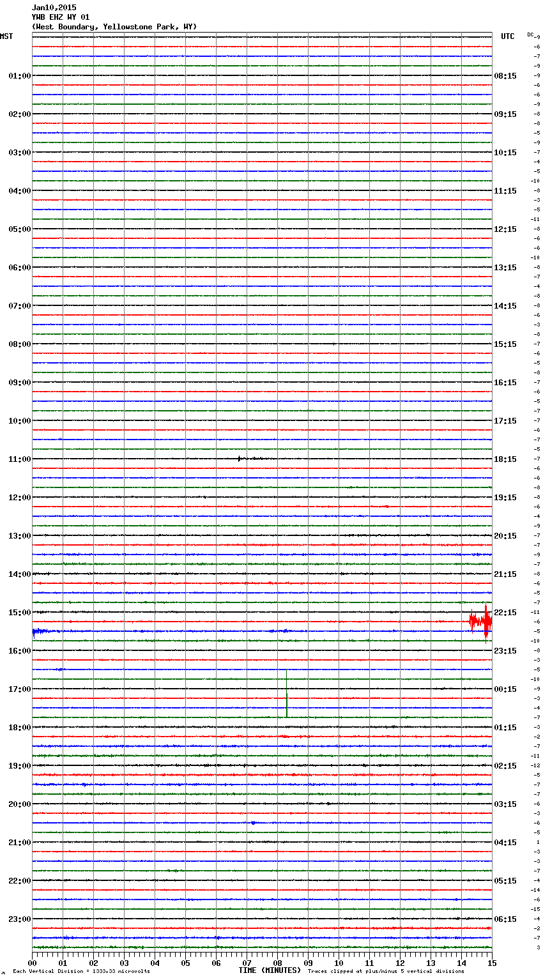Click the large red seismic burst near 22:15 UTC

click(481, 621)
